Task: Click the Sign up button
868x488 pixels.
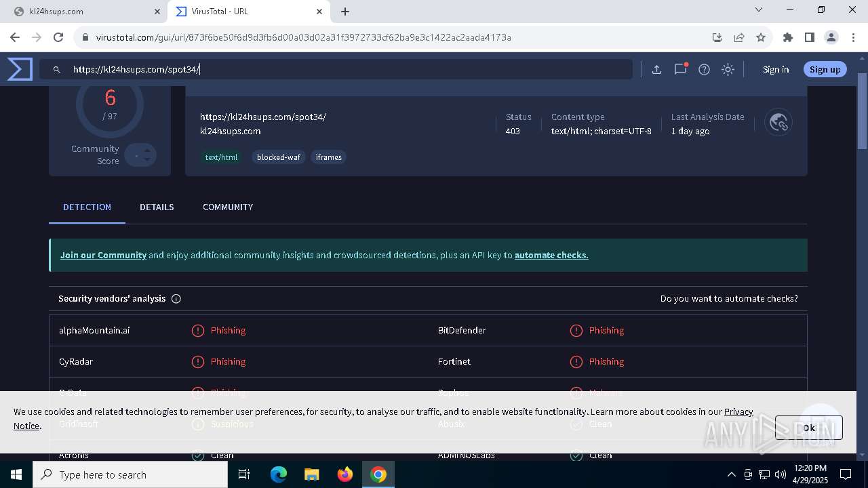Action: [825, 69]
